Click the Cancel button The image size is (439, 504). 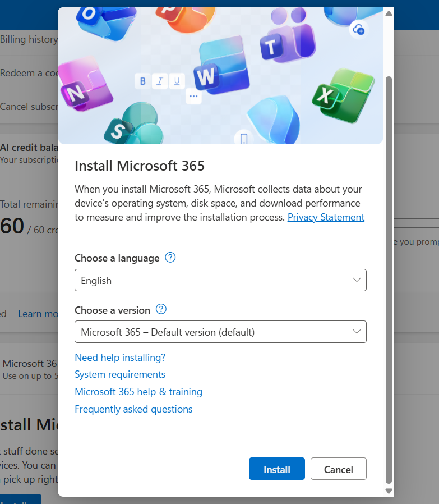pyautogui.click(x=339, y=469)
